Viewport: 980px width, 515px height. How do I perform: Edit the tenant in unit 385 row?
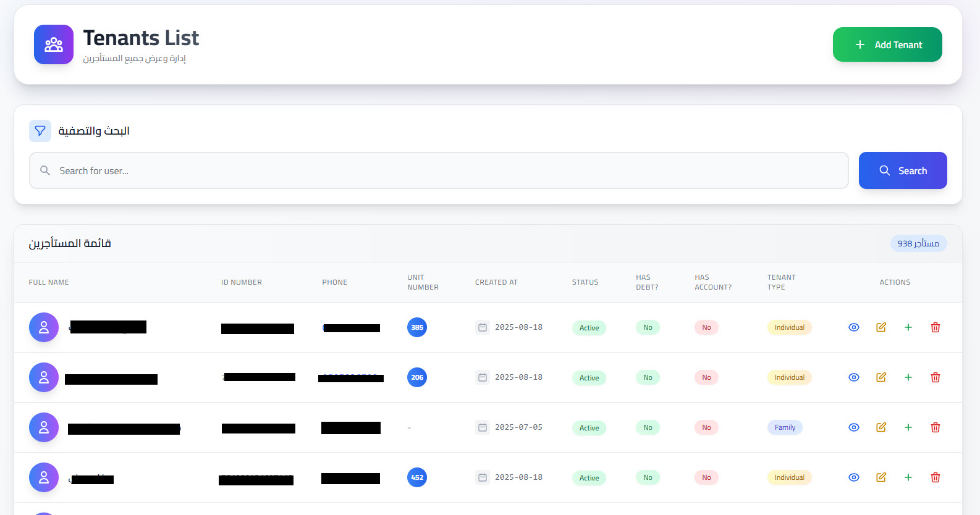pyautogui.click(x=881, y=327)
